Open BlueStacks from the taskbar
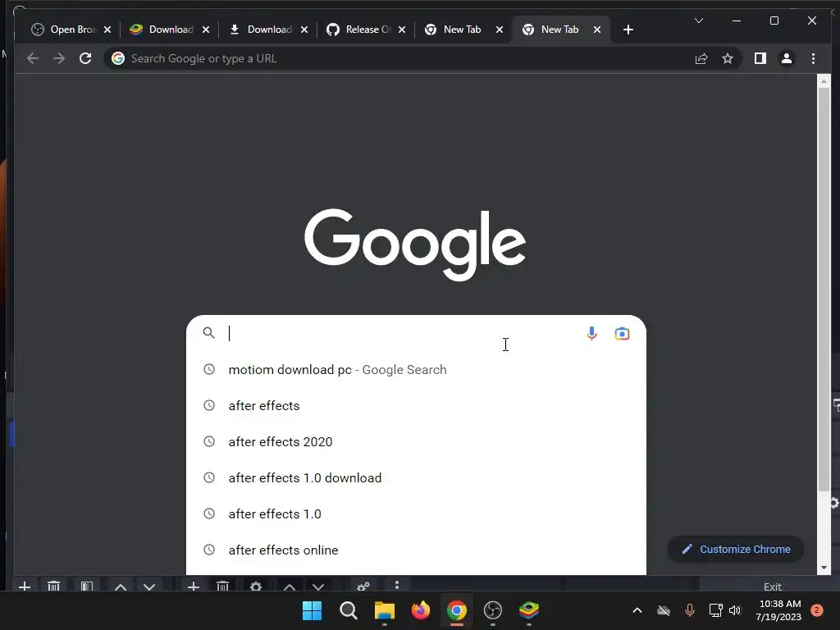840x630 pixels. [x=529, y=610]
